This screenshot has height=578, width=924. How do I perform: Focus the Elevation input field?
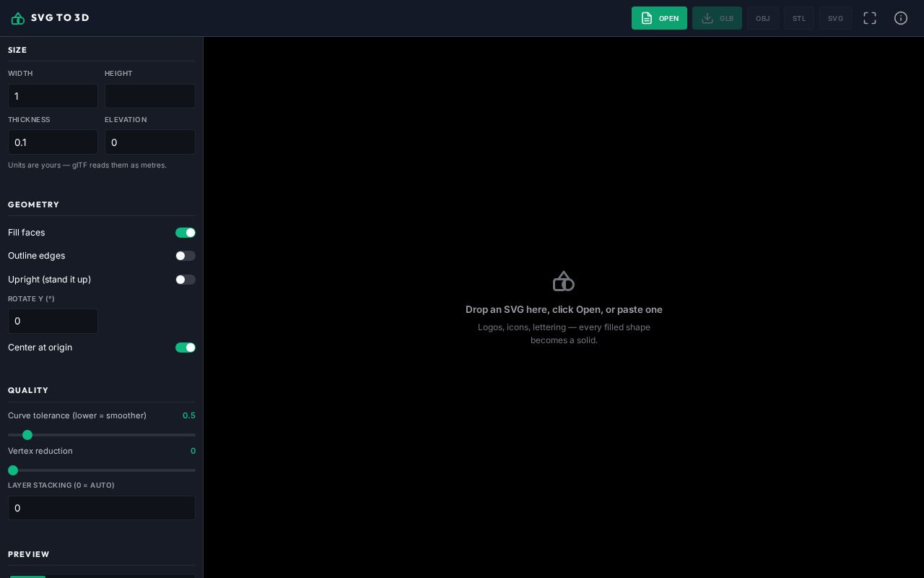150,142
